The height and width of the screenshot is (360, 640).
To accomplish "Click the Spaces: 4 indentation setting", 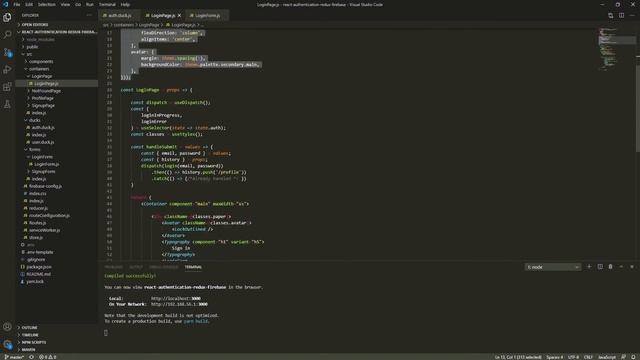I will click(554, 357).
